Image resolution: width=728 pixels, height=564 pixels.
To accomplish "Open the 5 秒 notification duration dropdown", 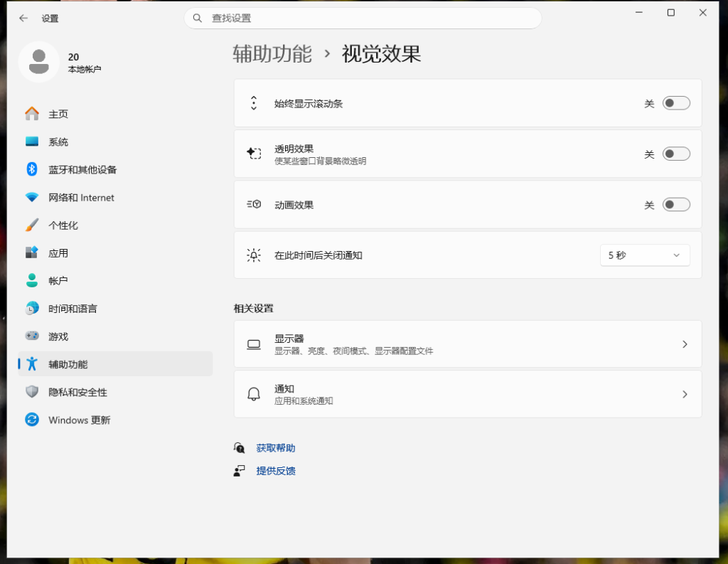I will click(x=645, y=255).
